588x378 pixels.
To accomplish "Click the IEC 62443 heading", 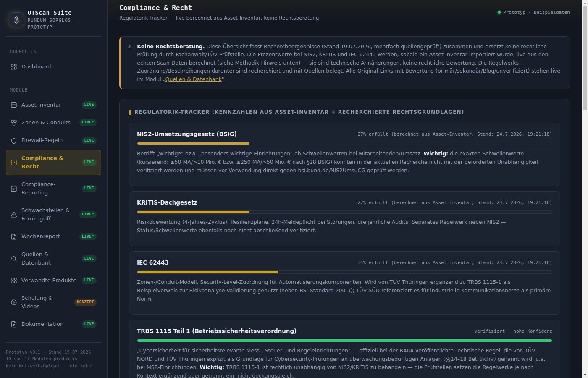I will pos(153,262).
